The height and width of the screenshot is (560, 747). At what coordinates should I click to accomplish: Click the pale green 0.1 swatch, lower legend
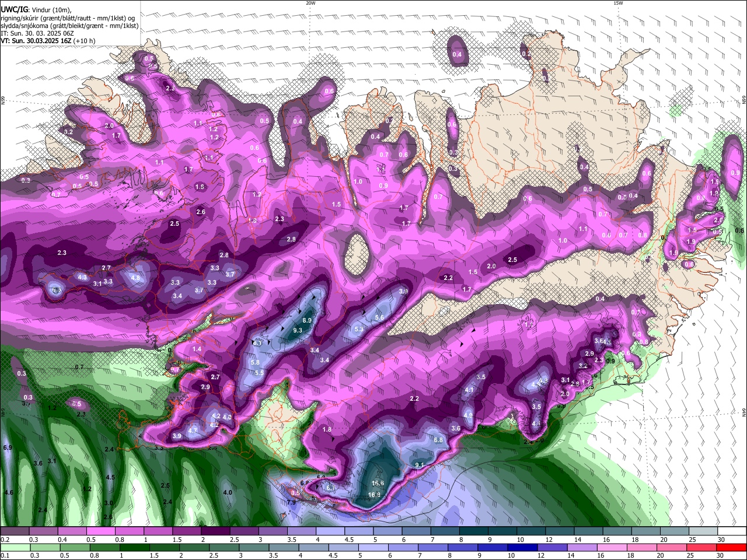(x=15, y=547)
